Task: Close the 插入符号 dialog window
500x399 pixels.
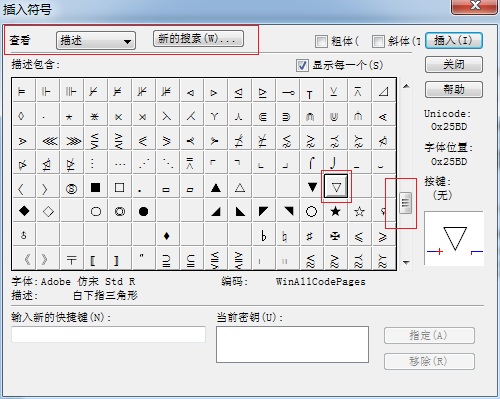Action: [x=474, y=6]
